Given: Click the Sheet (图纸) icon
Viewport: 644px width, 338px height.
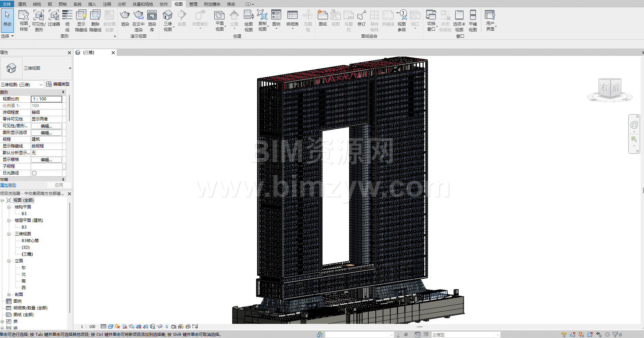Looking at the screenshot, I should (323, 15).
